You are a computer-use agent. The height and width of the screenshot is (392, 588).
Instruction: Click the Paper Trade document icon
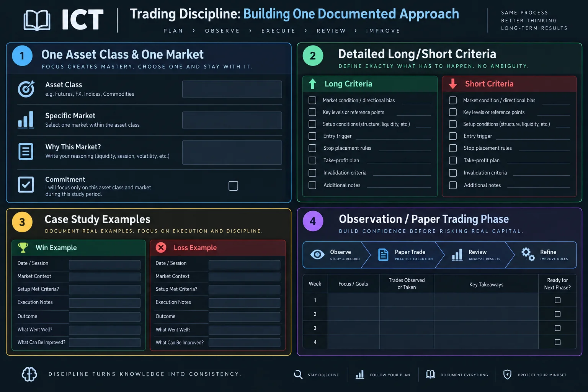point(383,255)
